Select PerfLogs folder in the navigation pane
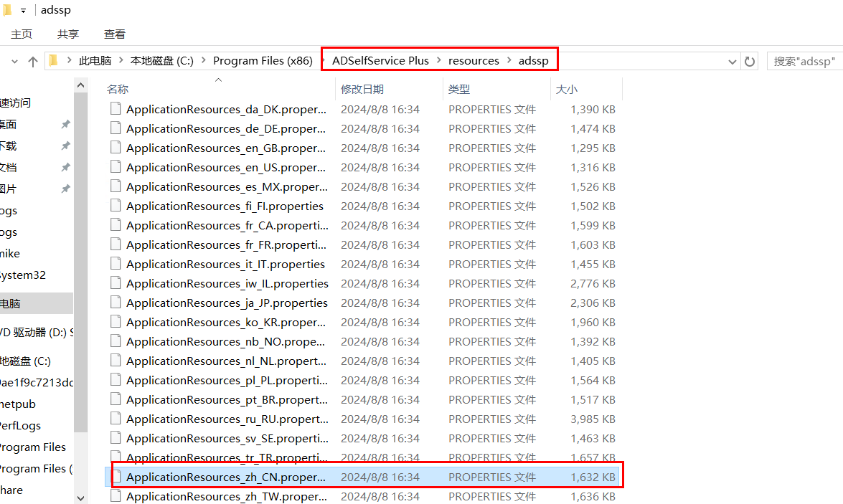 click(x=20, y=426)
